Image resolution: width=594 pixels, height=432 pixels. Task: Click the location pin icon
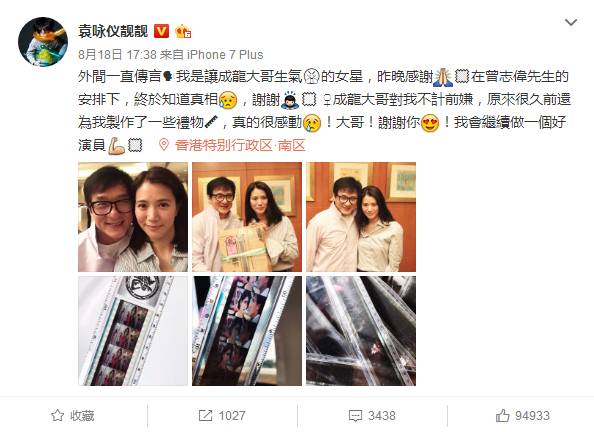(164, 145)
